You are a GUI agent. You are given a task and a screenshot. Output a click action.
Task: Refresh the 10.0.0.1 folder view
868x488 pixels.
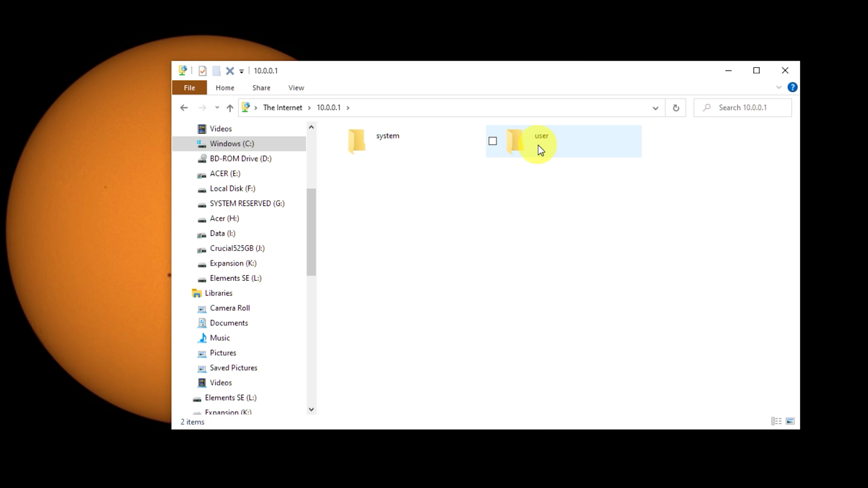[x=676, y=108]
